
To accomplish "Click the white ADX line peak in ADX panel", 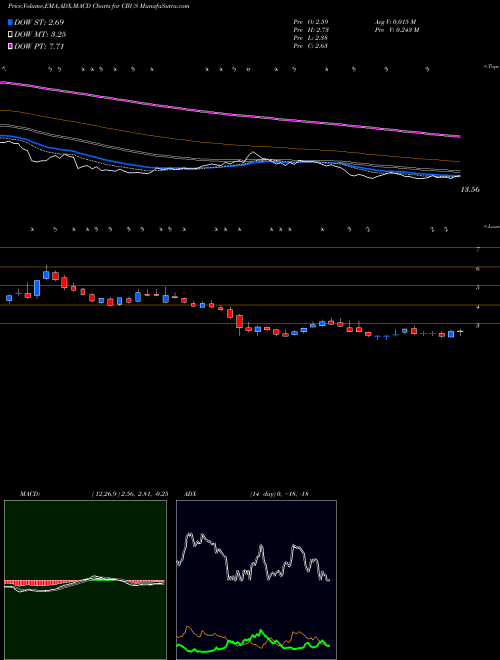I will [x=190, y=535].
